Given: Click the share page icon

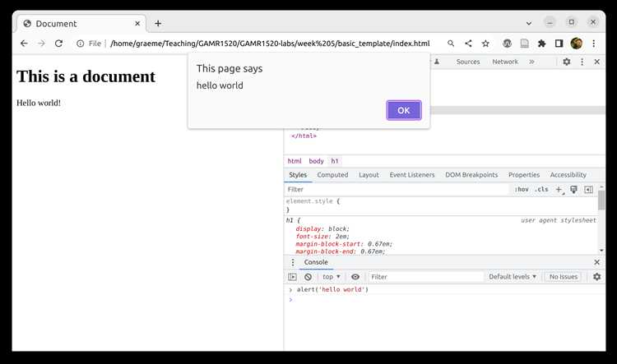Looking at the screenshot, I should [468, 44].
